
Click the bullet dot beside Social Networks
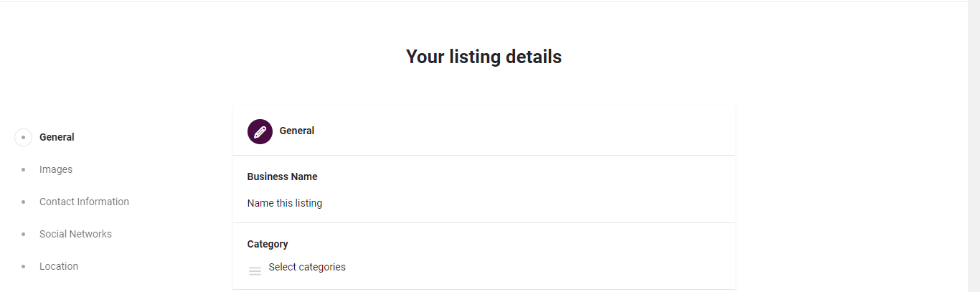pos(23,235)
